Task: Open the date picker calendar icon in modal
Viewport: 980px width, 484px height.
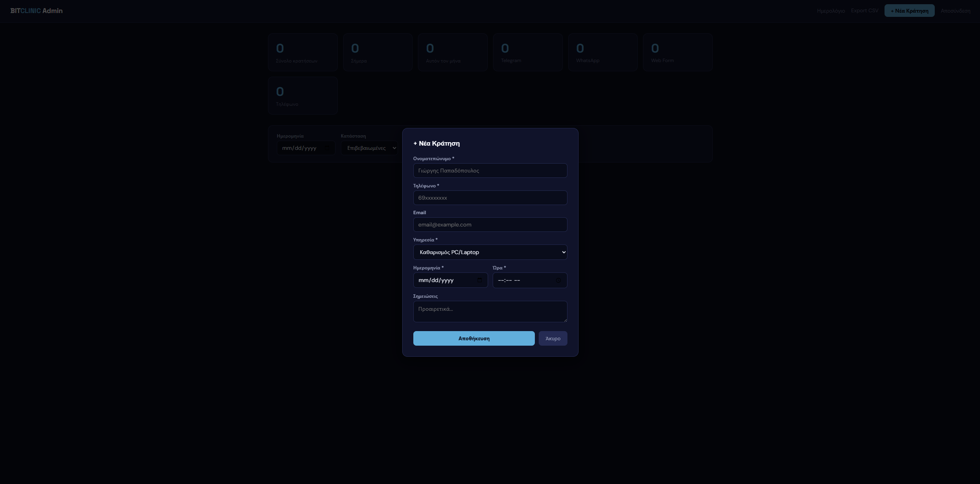Action: [479, 280]
